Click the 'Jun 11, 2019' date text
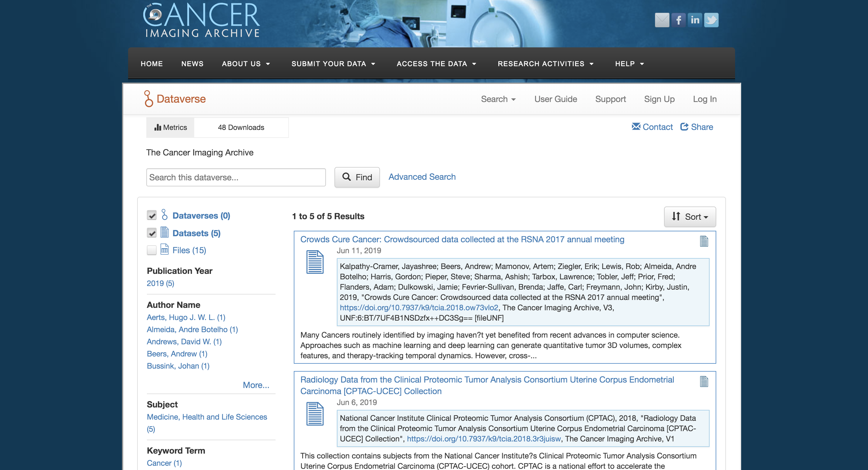This screenshot has height=470, width=868. tap(359, 250)
